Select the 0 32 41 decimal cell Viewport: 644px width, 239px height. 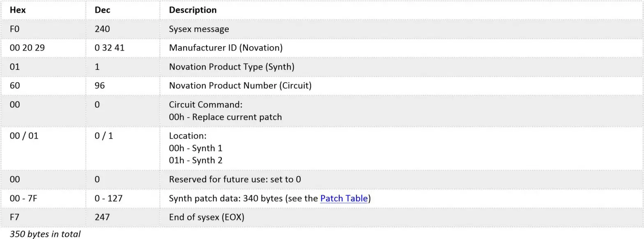click(109, 48)
